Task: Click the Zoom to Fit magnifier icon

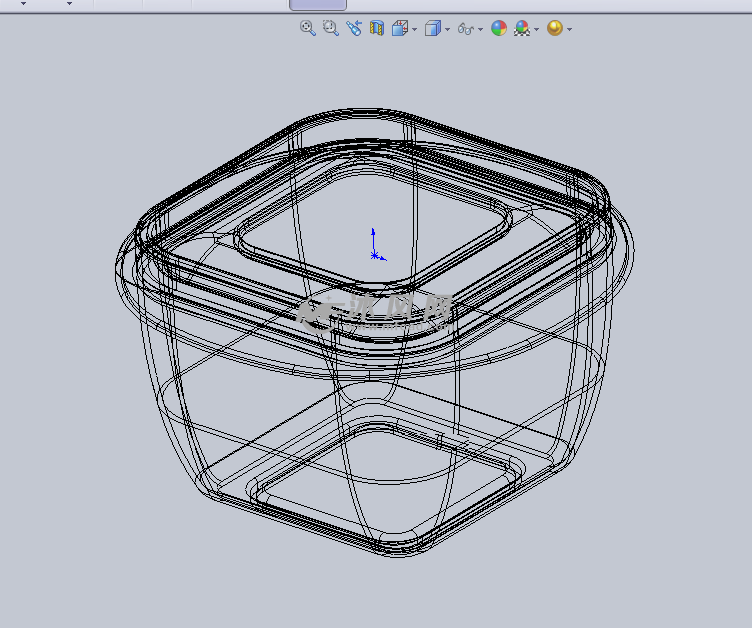Action: (x=307, y=28)
